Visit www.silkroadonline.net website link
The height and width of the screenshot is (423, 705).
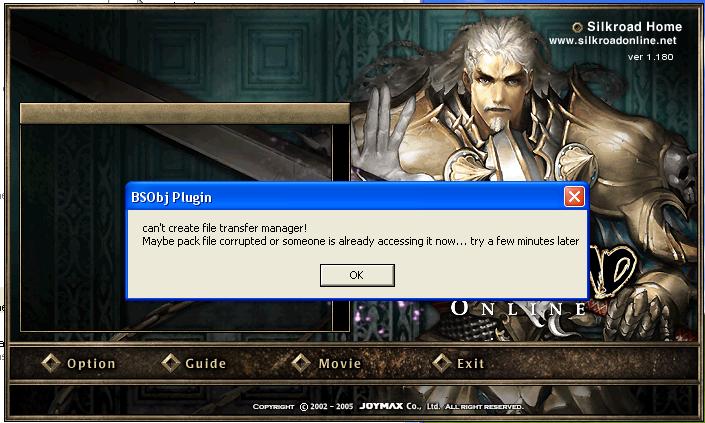click(x=612, y=40)
